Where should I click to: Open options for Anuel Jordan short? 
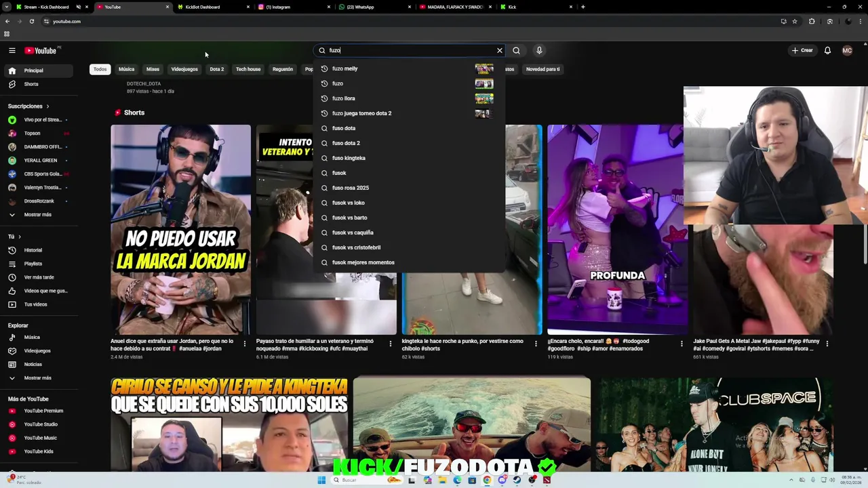click(x=245, y=344)
